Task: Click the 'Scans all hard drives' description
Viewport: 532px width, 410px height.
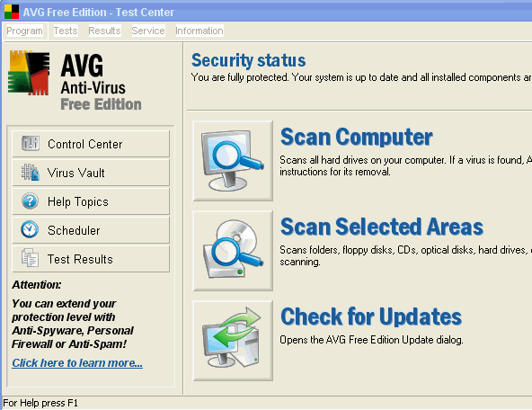Action: pos(406,165)
